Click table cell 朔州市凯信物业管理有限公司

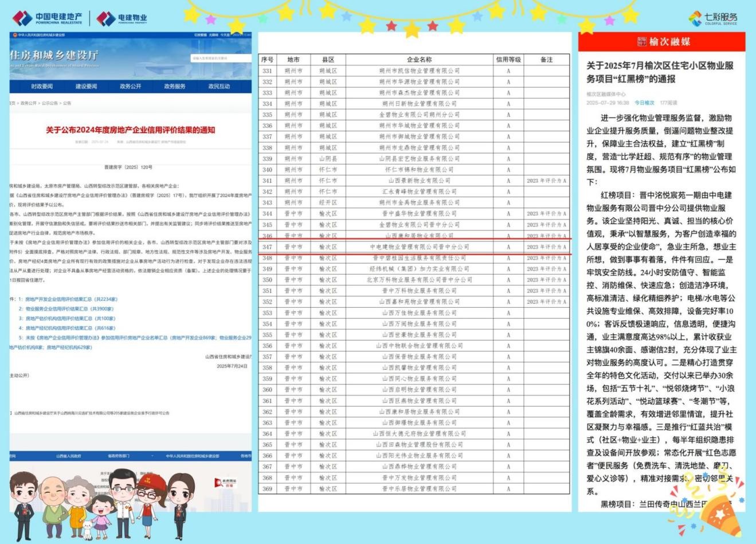[419, 71]
